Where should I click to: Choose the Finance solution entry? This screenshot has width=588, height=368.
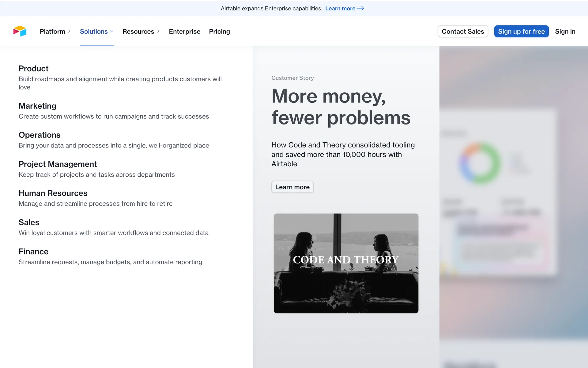tap(33, 251)
